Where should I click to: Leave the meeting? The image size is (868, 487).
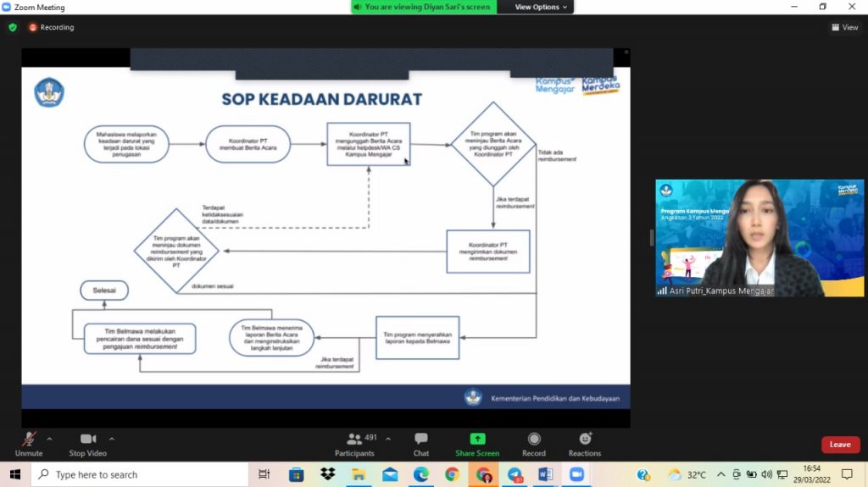pyautogui.click(x=839, y=445)
